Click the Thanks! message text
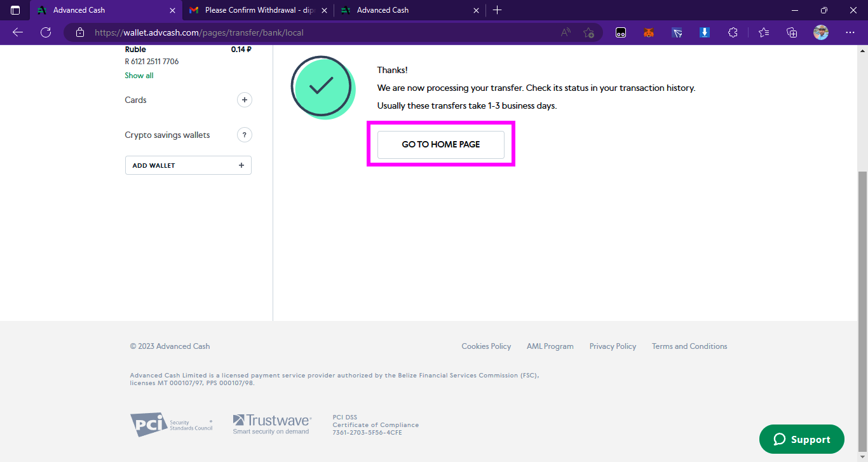Viewport: 868px width, 462px height. pos(392,70)
